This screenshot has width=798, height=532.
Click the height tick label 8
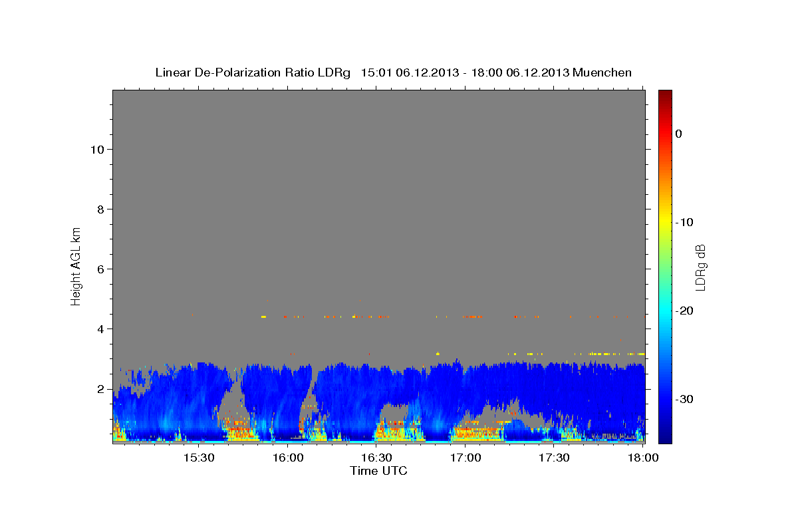coord(100,209)
